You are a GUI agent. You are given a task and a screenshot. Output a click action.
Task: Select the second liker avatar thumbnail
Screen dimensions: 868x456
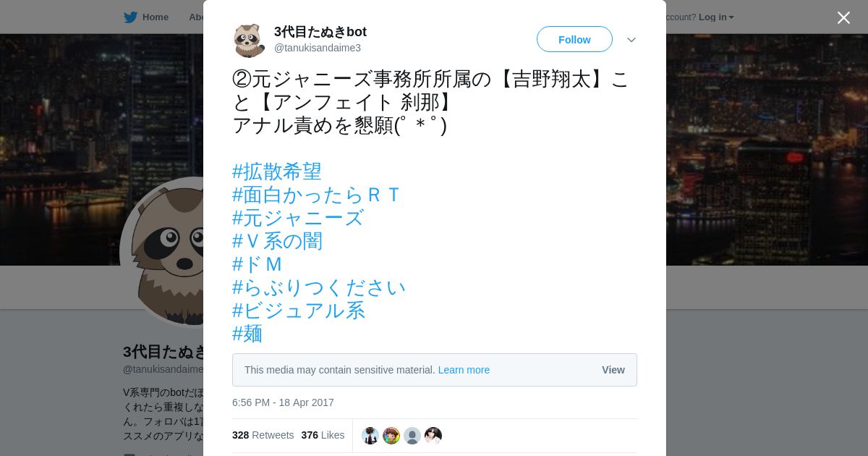click(391, 436)
